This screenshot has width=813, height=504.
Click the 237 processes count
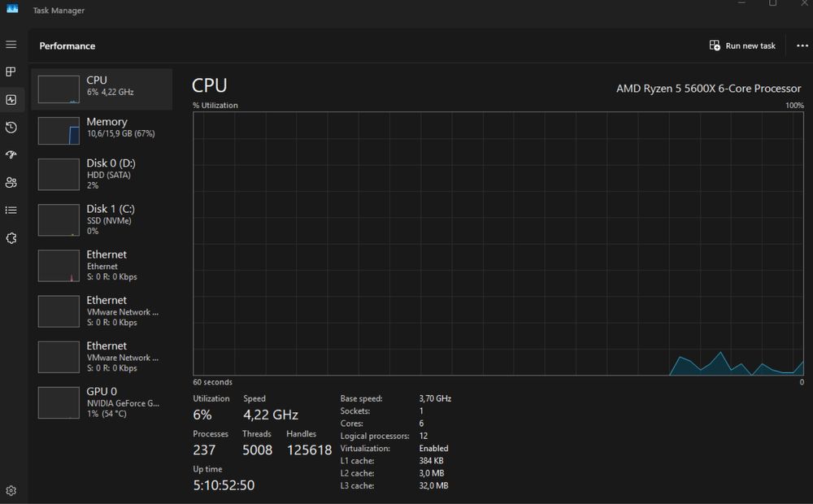pyautogui.click(x=204, y=450)
